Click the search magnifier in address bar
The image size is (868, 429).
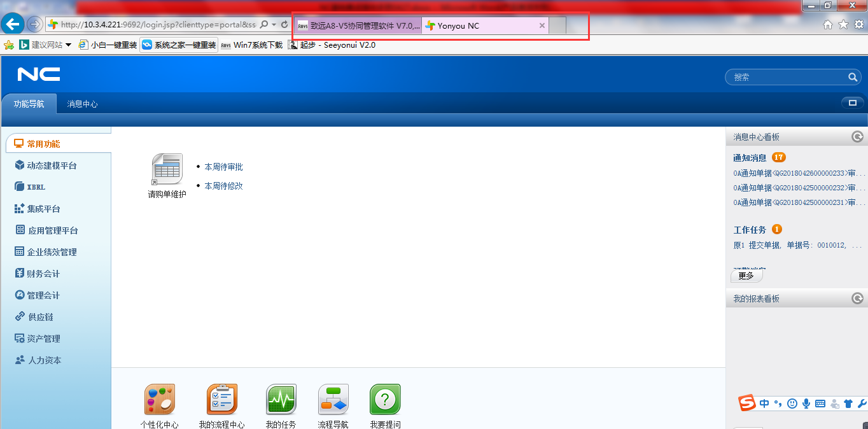(x=264, y=25)
